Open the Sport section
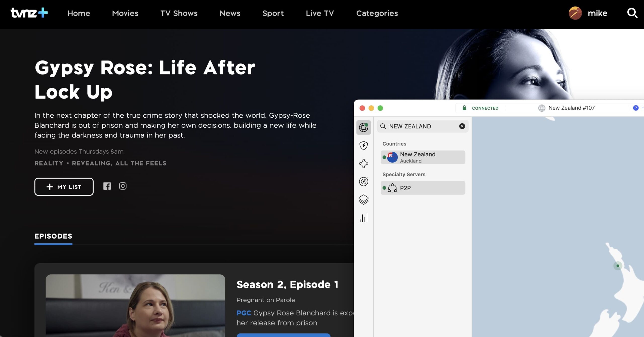Viewport: 644px width, 337px height. [273, 13]
